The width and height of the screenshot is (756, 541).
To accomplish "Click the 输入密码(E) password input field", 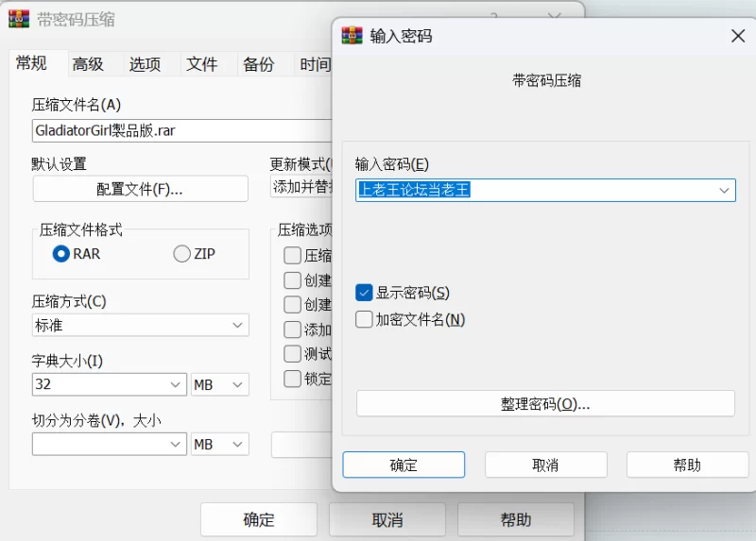I will pos(545,191).
